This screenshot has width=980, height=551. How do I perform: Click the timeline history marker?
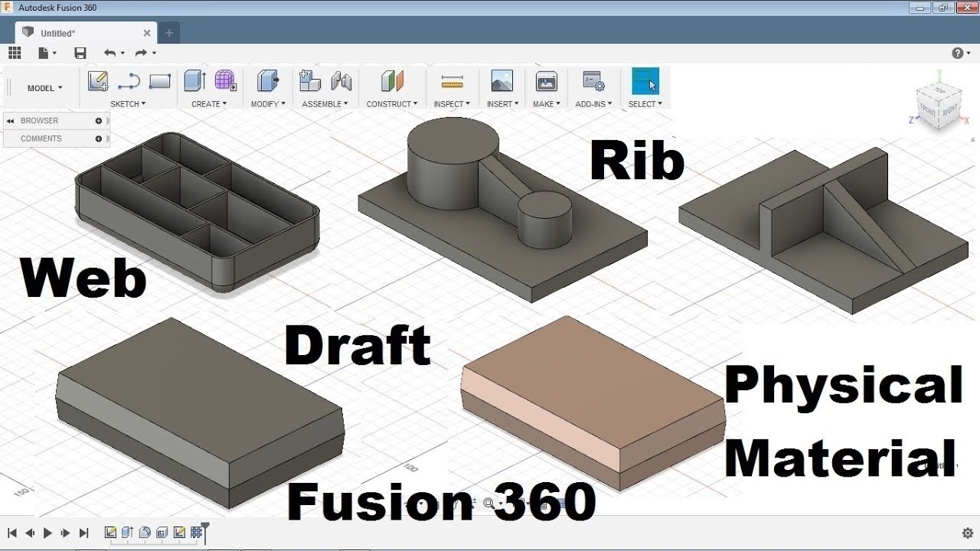[x=205, y=532]
